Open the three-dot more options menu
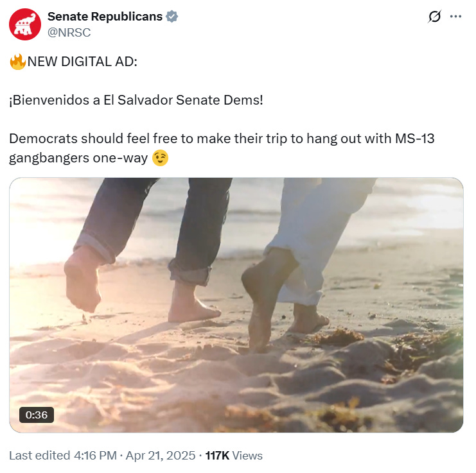 [455, 17]
